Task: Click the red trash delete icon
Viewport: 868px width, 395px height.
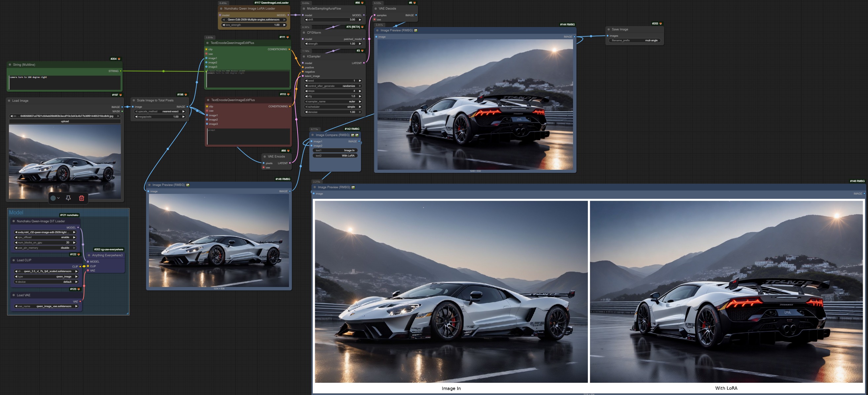Action: point(82,198)
